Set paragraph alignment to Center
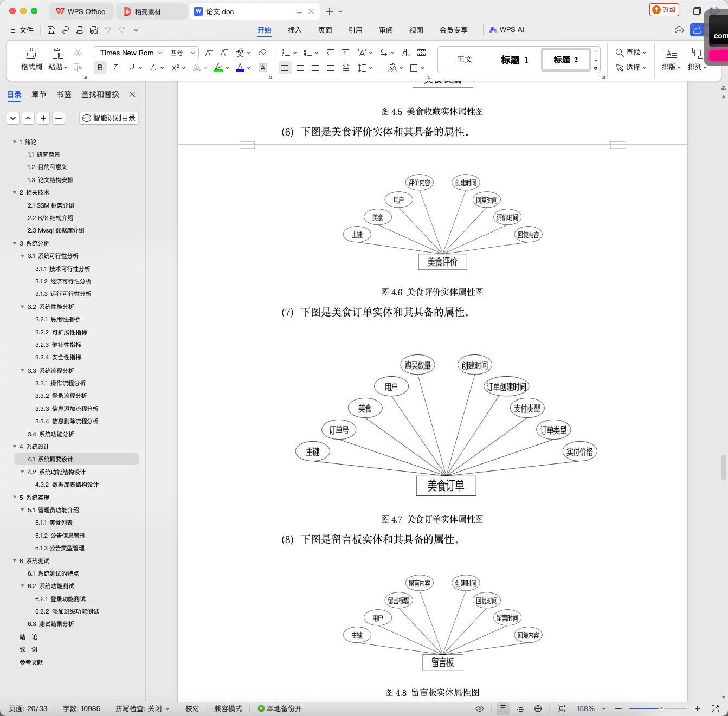Viewport: 728px width, 716px height. [300, 68]
